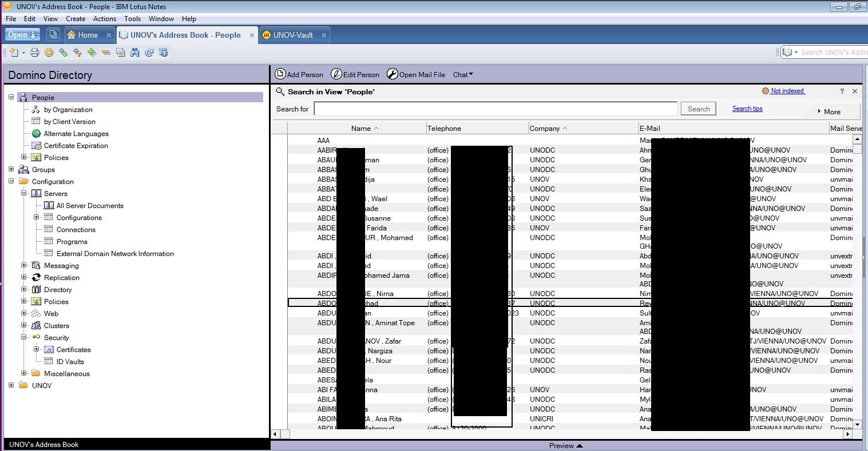Click the Refresh toolbar icon
Viewport: 868px width, 451px height.
149,53
